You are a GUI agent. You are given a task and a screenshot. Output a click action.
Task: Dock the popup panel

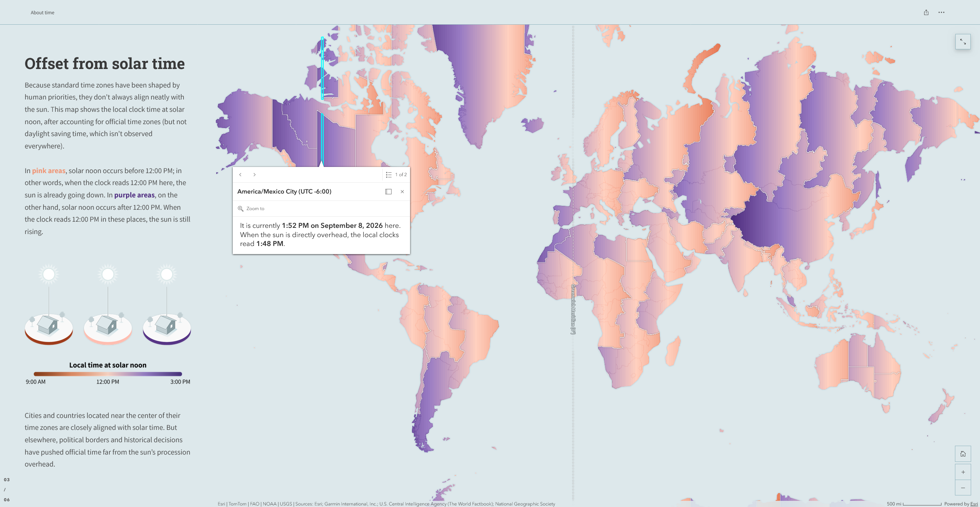click(x=388, y=192)
